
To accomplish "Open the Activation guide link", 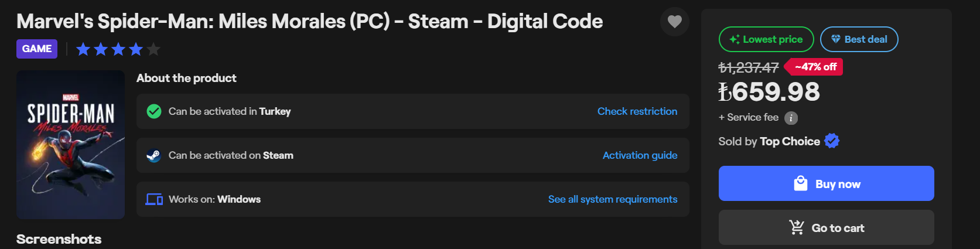I will tap(640, 155).
